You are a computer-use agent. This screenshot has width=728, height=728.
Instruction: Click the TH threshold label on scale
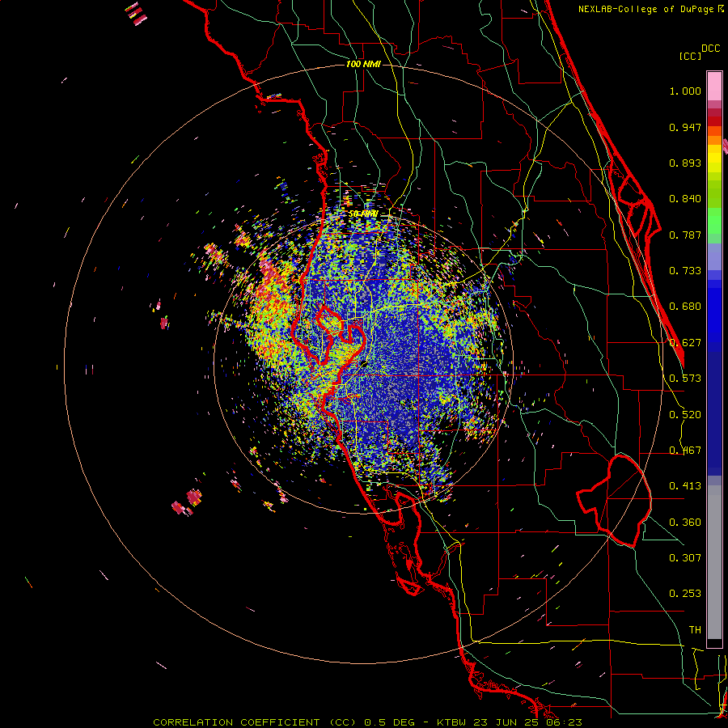pos(695,630)
